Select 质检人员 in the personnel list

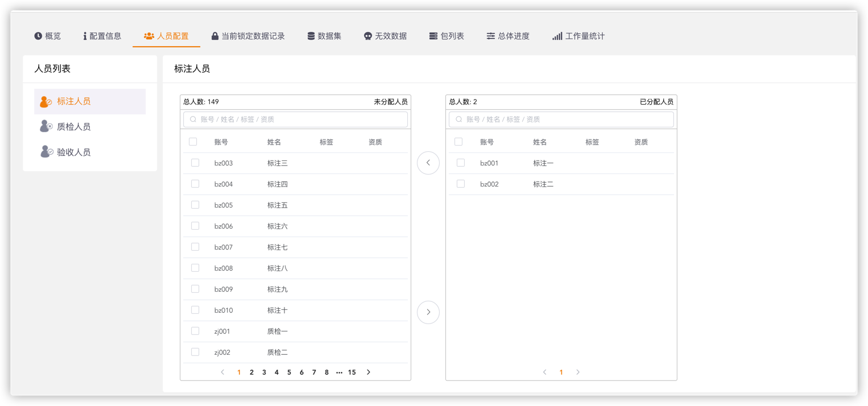[90, 127]
